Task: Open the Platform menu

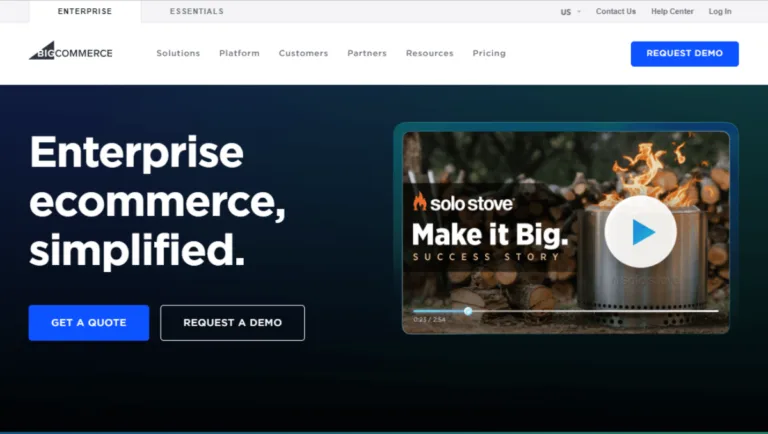Action: point(240,53)
